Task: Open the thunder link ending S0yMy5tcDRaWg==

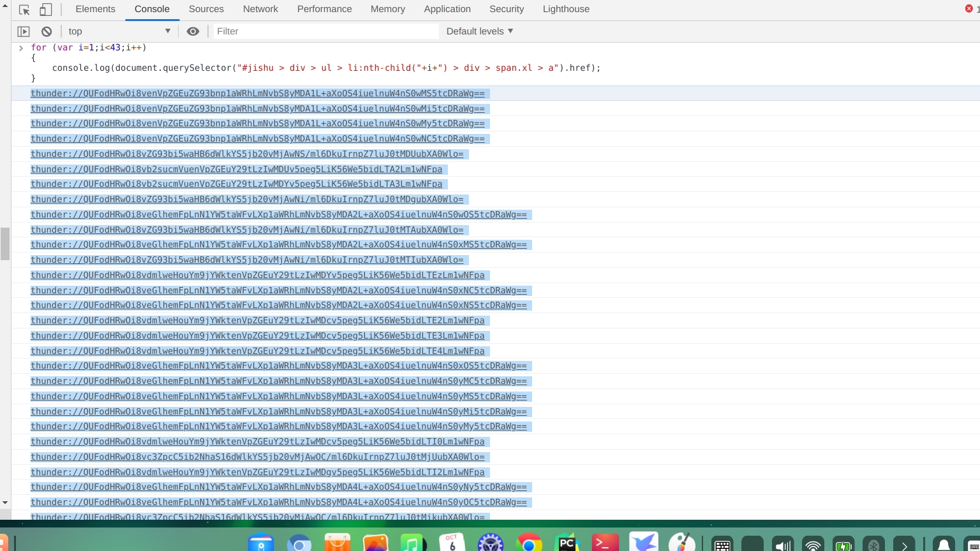Action: click(x=279, y=427)
